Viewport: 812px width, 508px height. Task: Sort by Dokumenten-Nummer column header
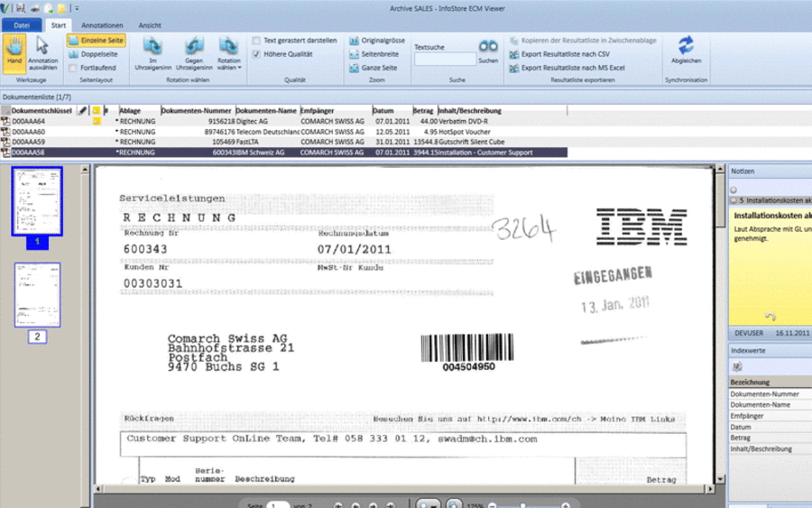click(197, 111)
